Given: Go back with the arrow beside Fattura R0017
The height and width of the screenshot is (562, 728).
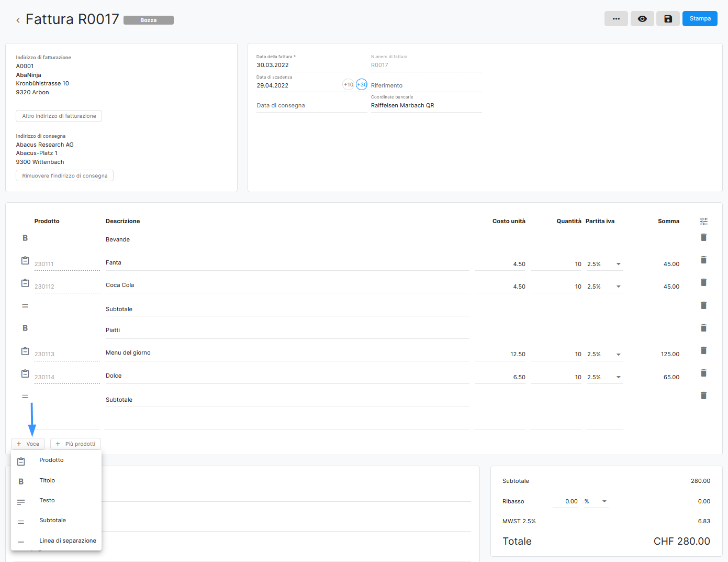Looking at the screenshot, I should [18, 20].
